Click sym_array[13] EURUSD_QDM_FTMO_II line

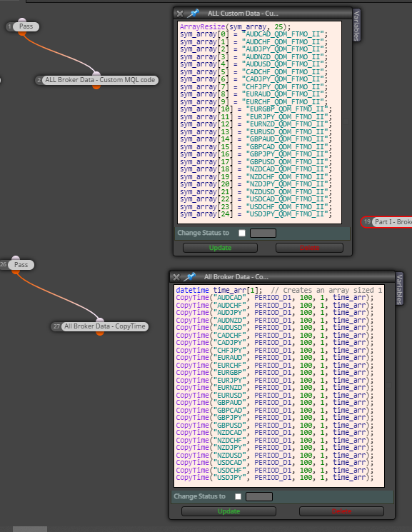(x=256, y=131)
